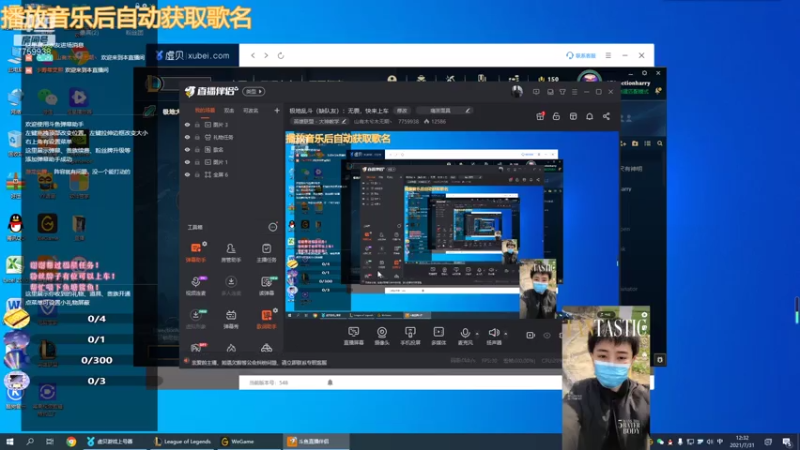This screenshot has width=800, height=450.
Task: Open settings gear on 歌词助手
Action: click(276, 310)
